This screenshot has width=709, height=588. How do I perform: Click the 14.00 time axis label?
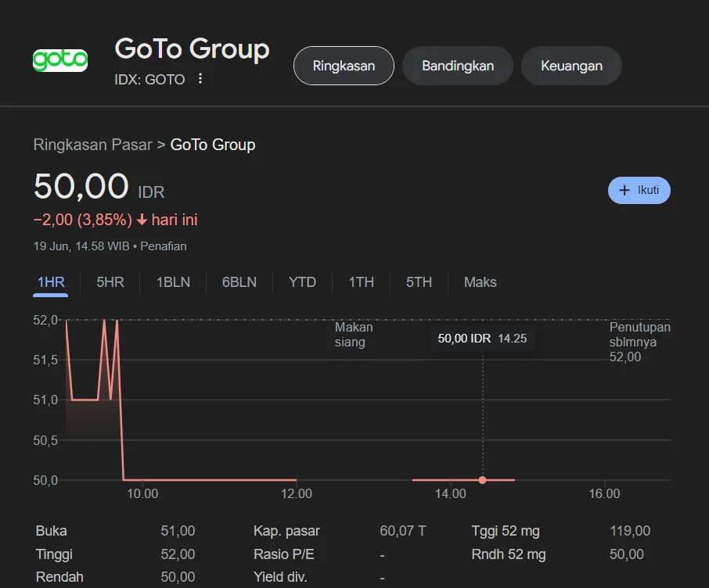(x=450, y=493)
